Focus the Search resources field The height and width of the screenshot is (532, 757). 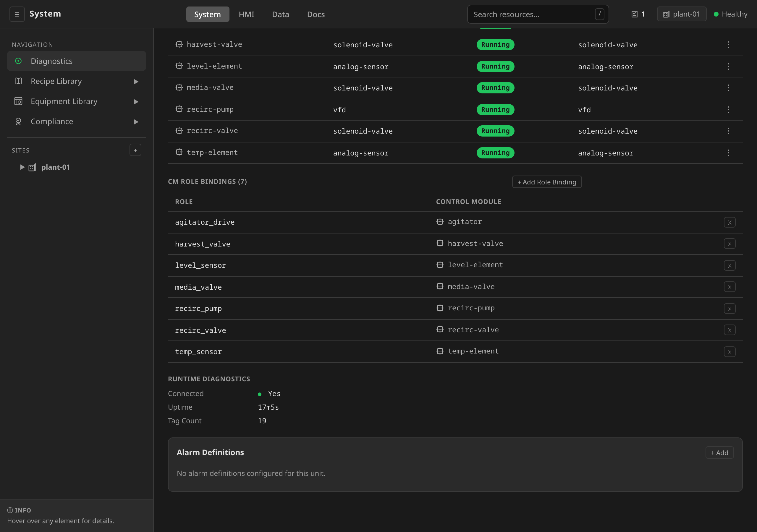point(538,14)
